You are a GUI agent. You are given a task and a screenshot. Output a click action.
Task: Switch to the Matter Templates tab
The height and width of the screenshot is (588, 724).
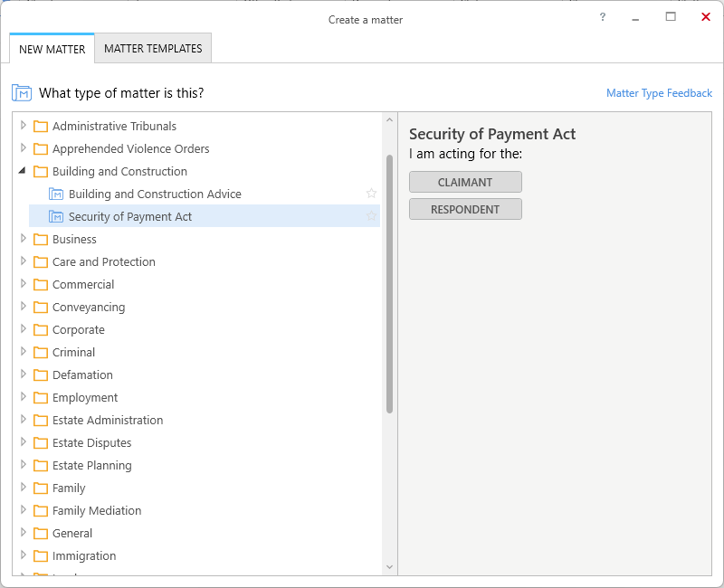point(153,49)
